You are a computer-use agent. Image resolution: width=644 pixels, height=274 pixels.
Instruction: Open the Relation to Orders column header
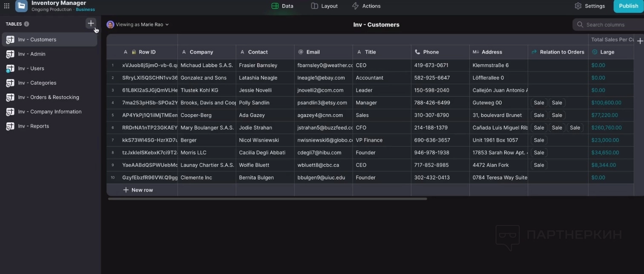coord(558,52)
